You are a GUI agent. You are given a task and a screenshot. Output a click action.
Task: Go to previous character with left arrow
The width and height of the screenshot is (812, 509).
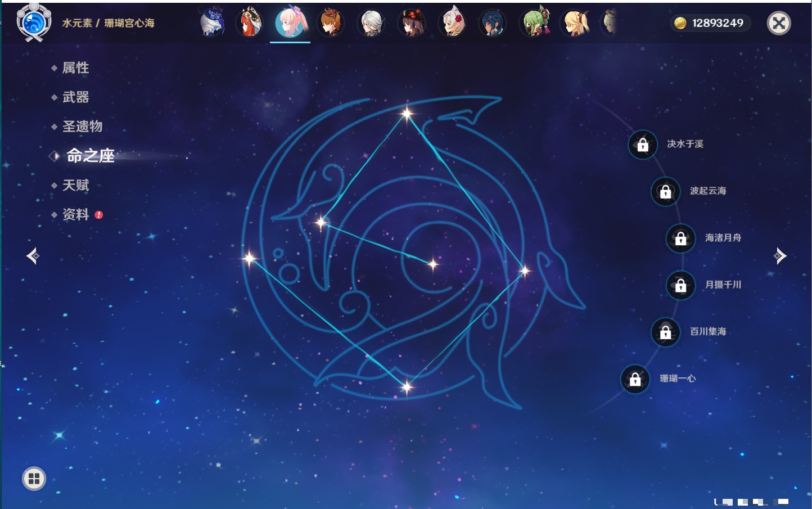point(33,256)
